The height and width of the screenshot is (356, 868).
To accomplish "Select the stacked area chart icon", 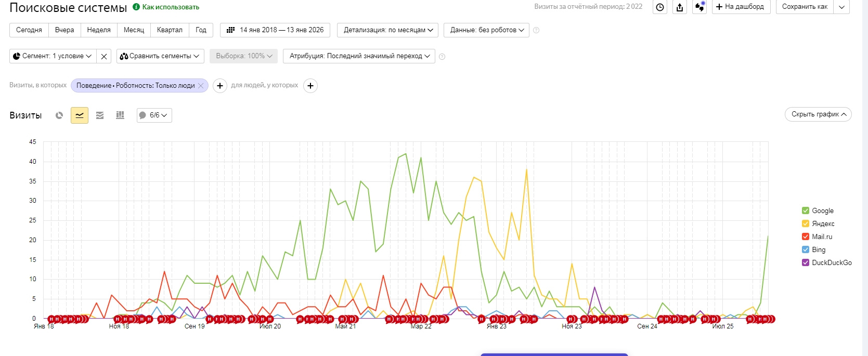I will 100,115.
